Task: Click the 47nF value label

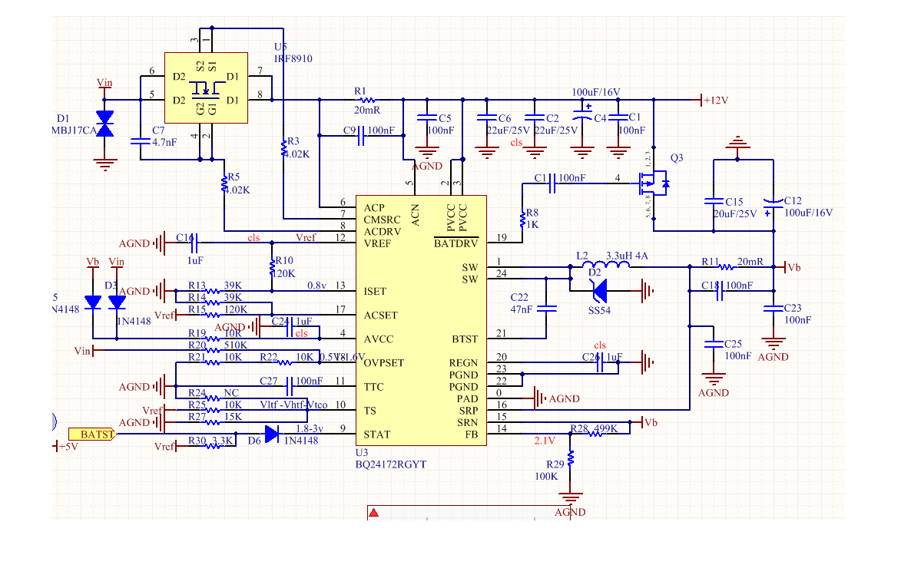Action: [x=521, y=309]
